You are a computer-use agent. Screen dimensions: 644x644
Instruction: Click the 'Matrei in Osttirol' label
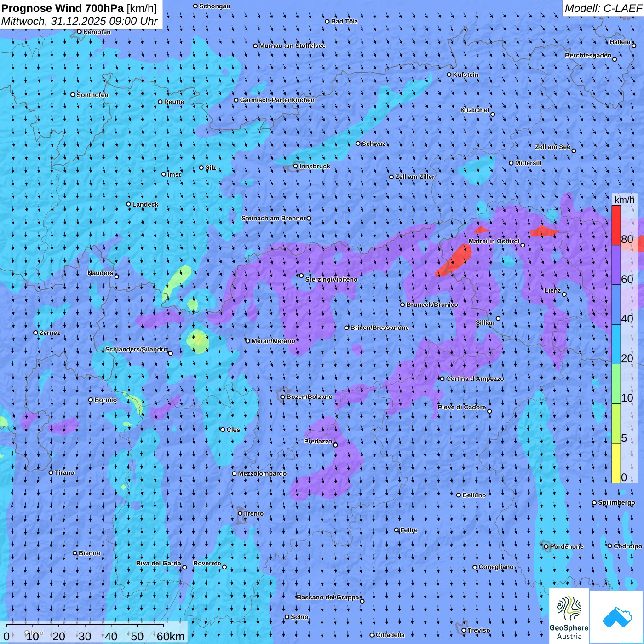(x=494, y=241)
